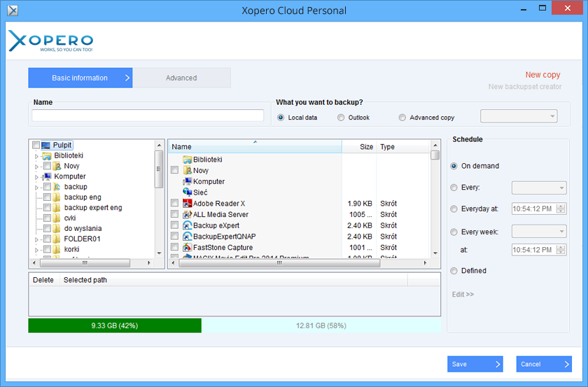Click the Komputer icon in tree
The height and width of the screenshot is (387, 588).
pyautogui.click(x=48, y=176)
